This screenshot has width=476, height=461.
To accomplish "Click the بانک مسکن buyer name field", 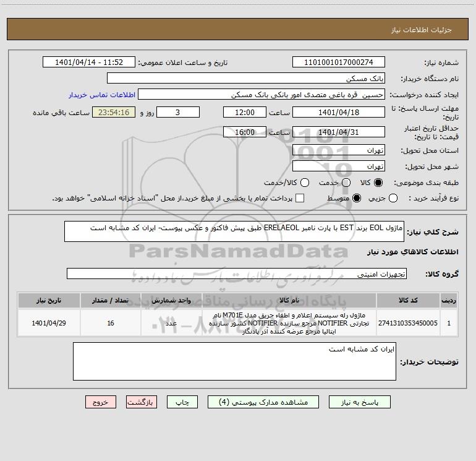I will (x=246, y=78).
